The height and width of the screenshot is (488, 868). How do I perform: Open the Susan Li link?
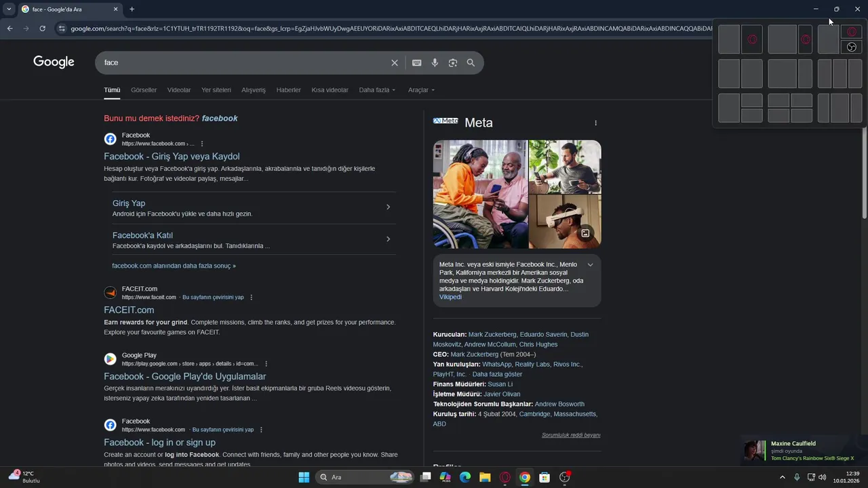tap(500, 384)
